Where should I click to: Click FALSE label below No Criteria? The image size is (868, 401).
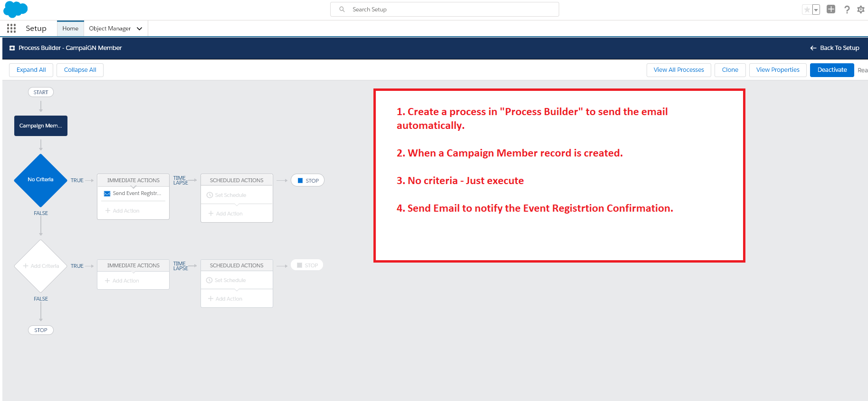point(41,213)
